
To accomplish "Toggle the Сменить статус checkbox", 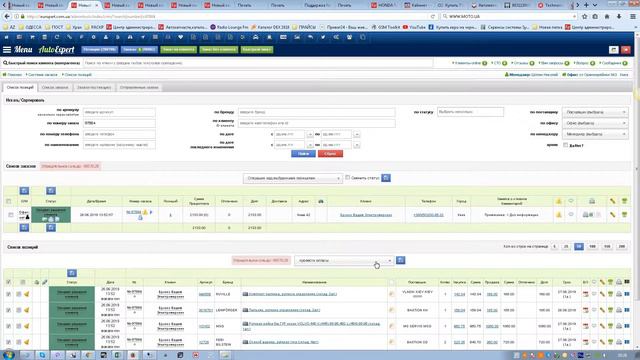I will point(347,178).
